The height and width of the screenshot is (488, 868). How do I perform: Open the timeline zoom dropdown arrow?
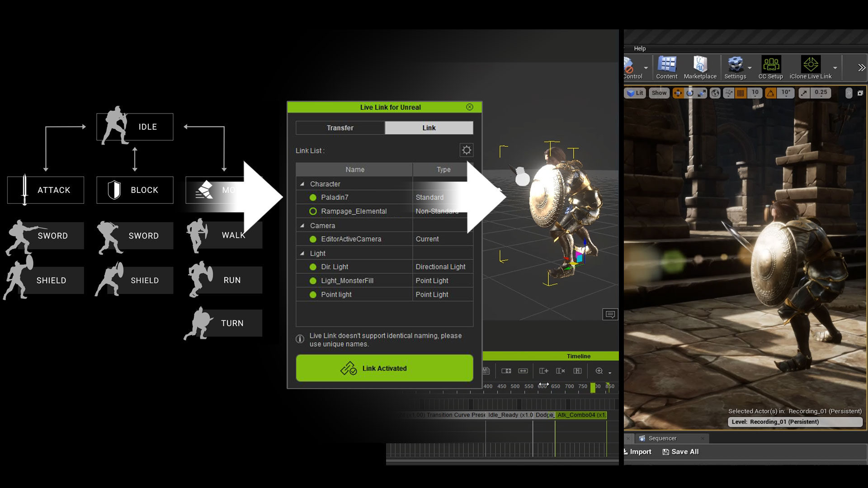tap(610, 373)
